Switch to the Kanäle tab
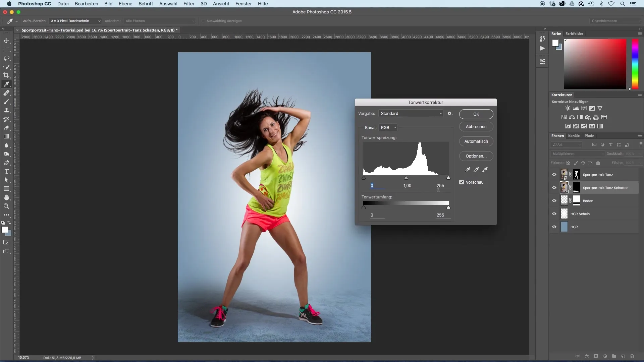This screenshot has width=644, height=362. click(574, 136)
